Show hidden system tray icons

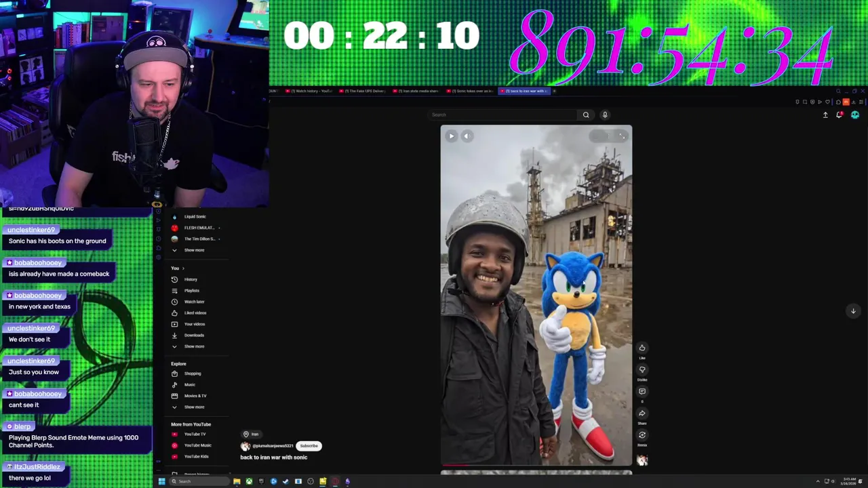(x=818, y=481)
